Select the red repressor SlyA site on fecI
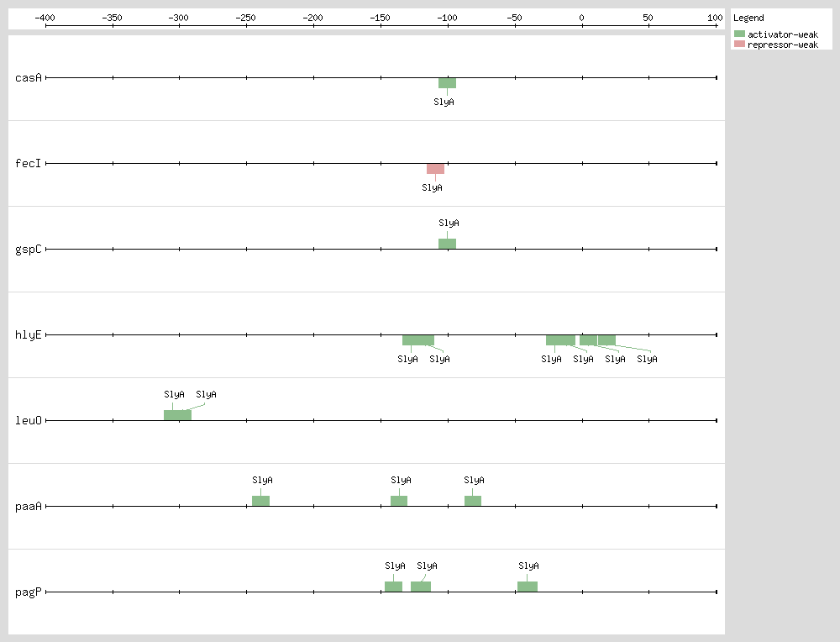Image resolution: width=840 pixels, height=642 pixels. point(435,169)
